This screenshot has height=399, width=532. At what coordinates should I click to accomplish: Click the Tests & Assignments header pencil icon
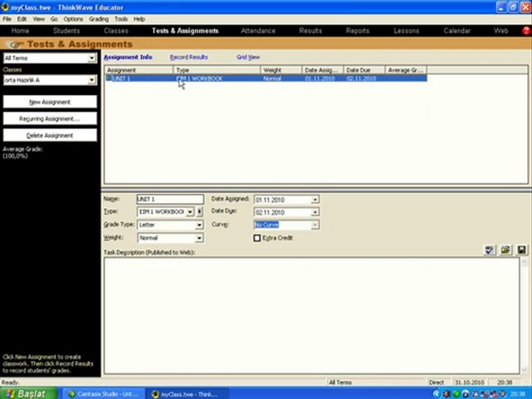tap(14, 44)
